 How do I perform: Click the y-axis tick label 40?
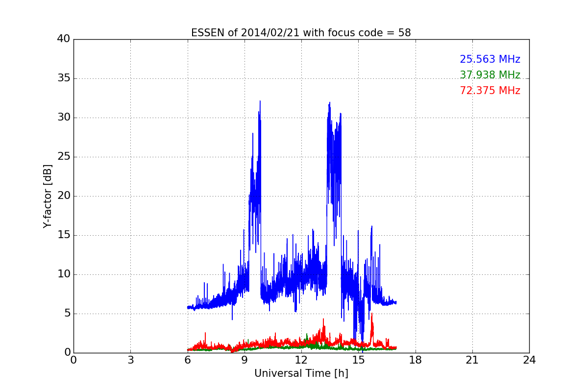[x=64, y=39]
